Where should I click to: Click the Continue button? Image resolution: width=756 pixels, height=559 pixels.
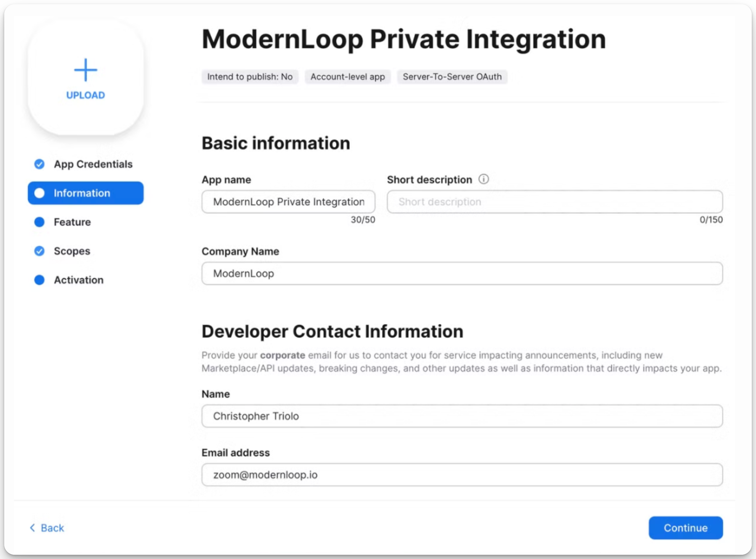(x=686, y=528)
